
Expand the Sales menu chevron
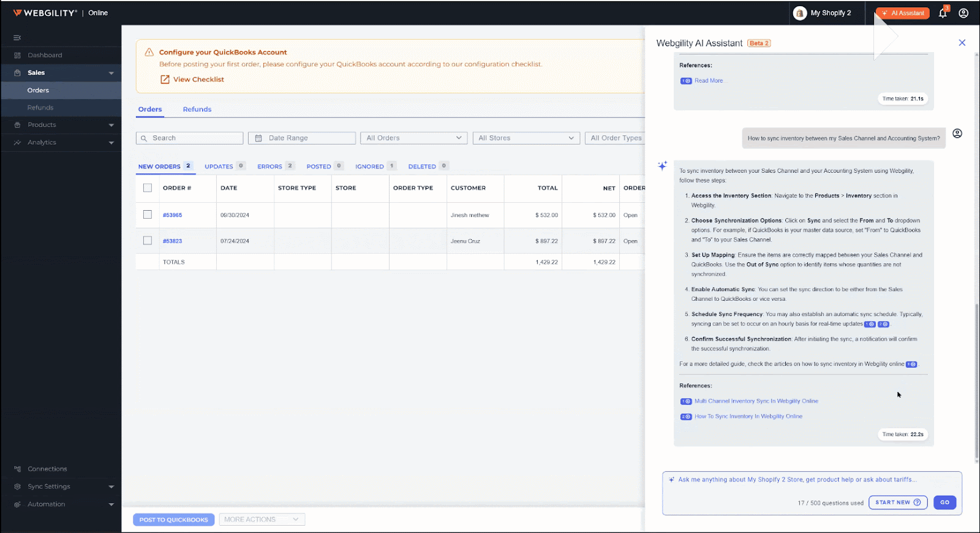[111, 74]
